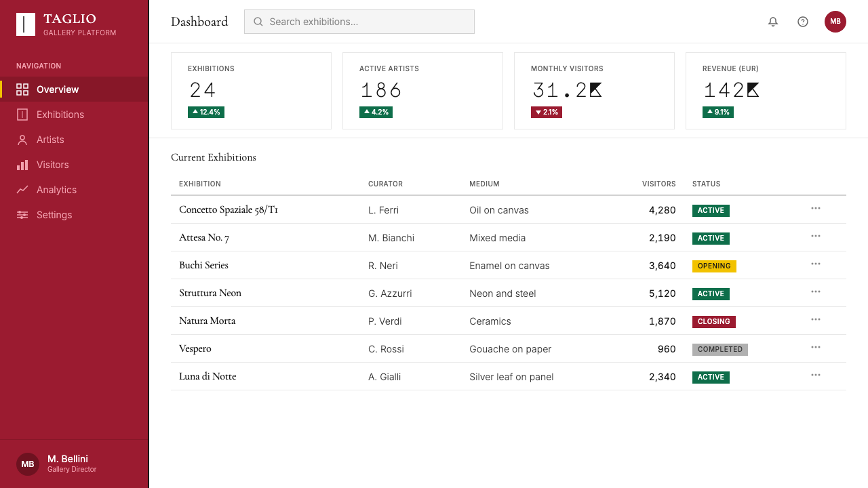Sort by the Visitors column header
This screenshot has height=488, width=868.
click(x=659, y=184)
